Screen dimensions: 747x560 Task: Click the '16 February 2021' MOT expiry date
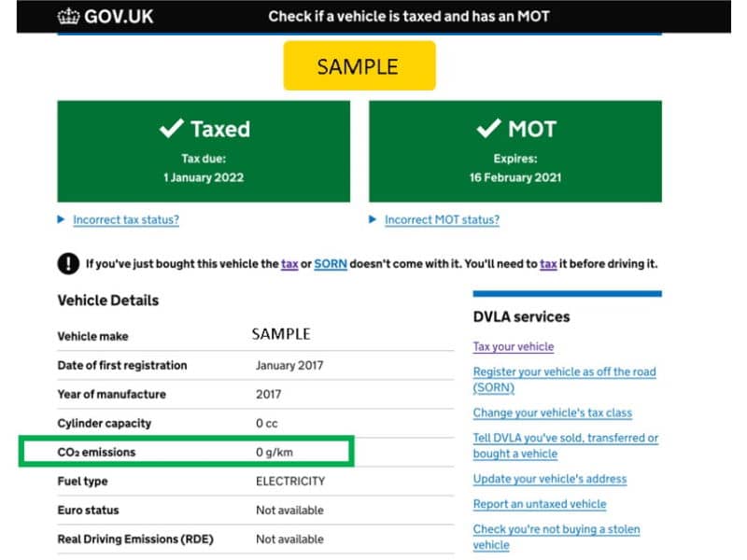(x=515, y=177)
